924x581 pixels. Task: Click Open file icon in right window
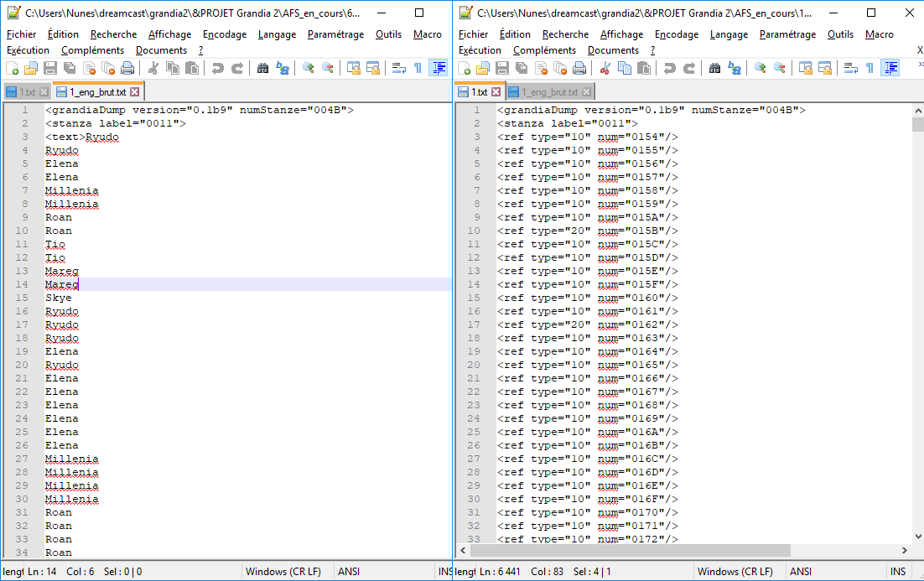point(483,69)
